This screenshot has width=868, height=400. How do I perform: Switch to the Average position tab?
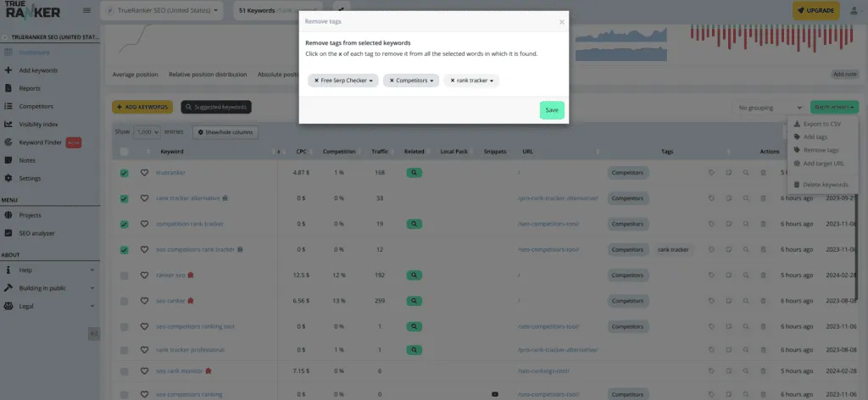tap(135, 74)
